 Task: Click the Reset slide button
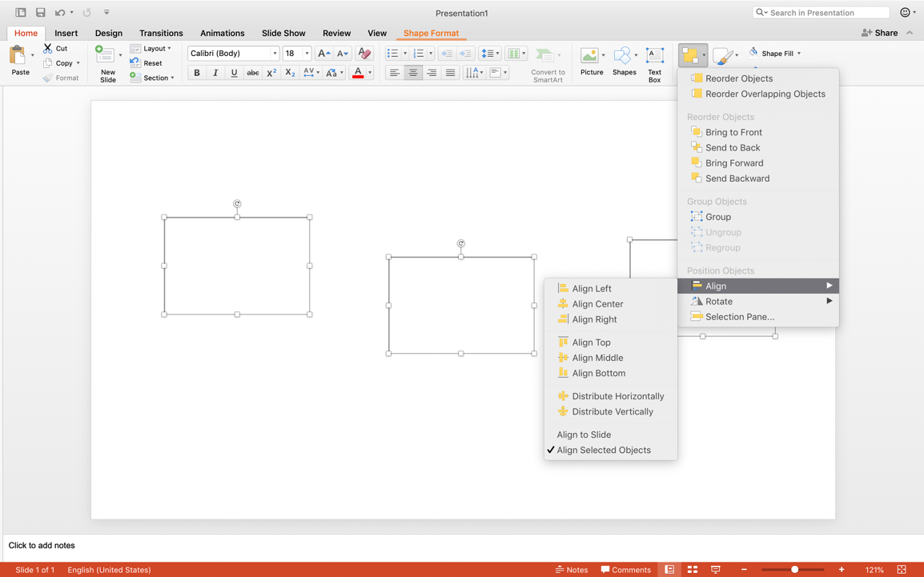pyautogui.click(x=147, y=63)
